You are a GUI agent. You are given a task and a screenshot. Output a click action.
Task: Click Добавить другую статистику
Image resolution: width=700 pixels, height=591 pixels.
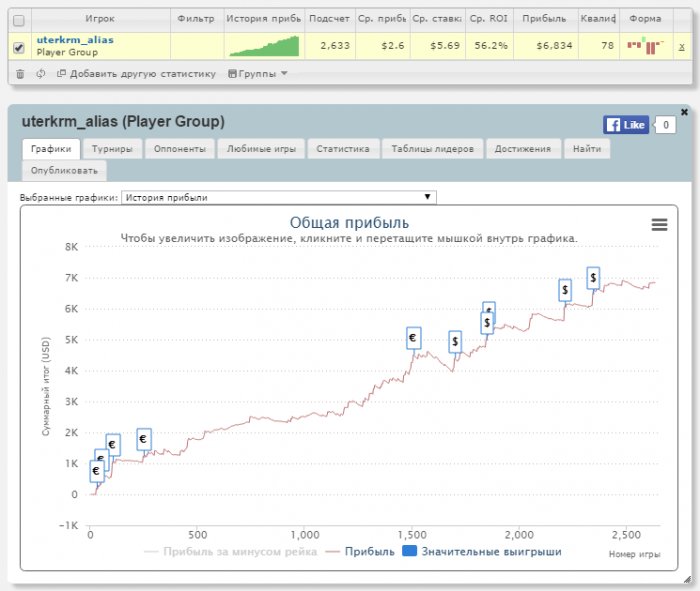(136, 73)
